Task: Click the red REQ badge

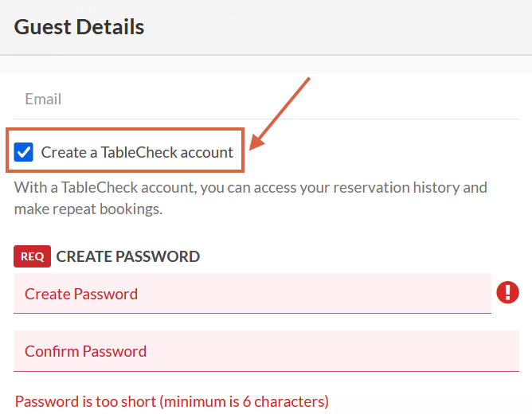Action: pos(32,256)
